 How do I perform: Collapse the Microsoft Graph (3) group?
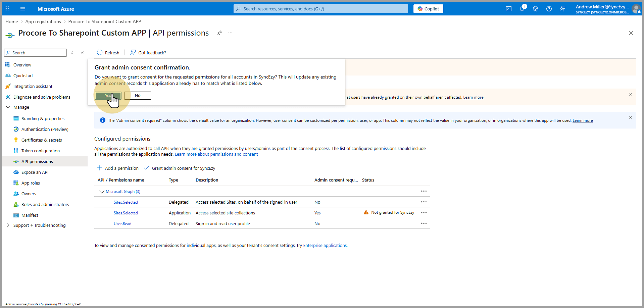click(101, 192)
